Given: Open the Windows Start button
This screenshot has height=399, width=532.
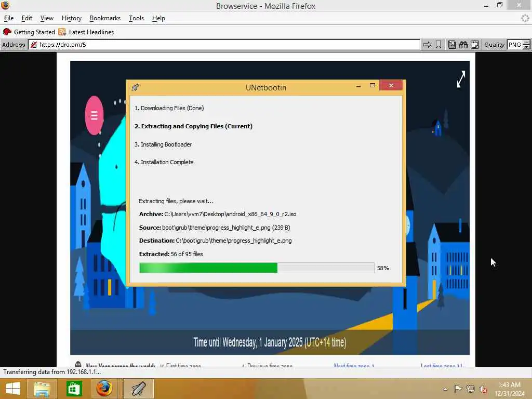Looking at the screenshot, I should pyautogui.click(x=13, y=389).
